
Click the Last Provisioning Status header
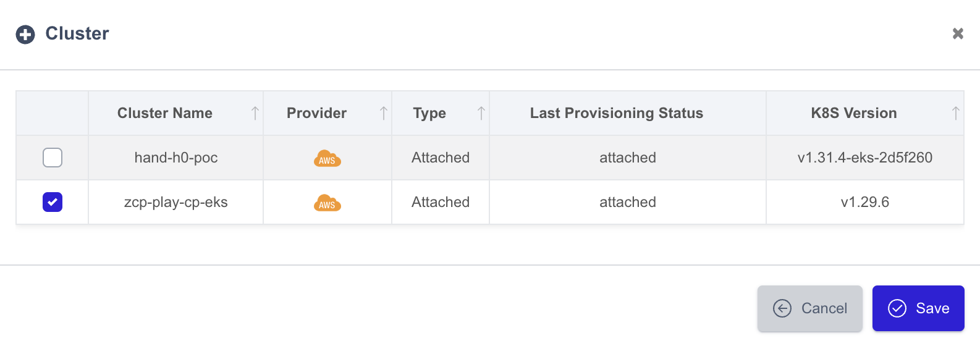pyautogui.click(x=617, y=113)
